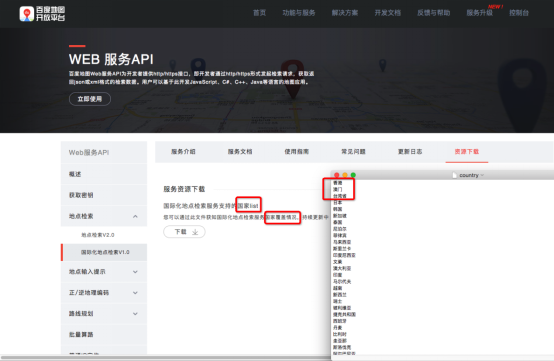This screenshot has height=361, width=554.
Task: Open the country title dropdown arrow
Action: 482,175
